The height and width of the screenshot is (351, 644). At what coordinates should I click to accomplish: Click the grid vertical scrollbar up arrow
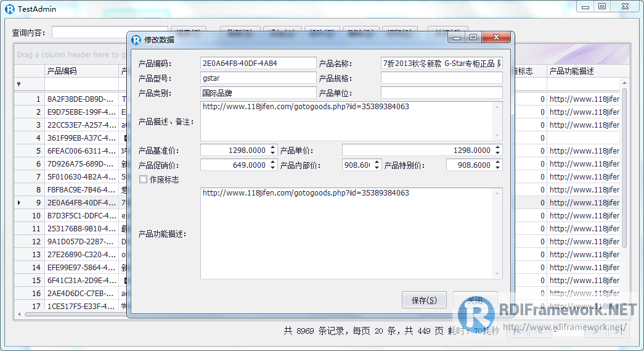(x=624, y=83)
